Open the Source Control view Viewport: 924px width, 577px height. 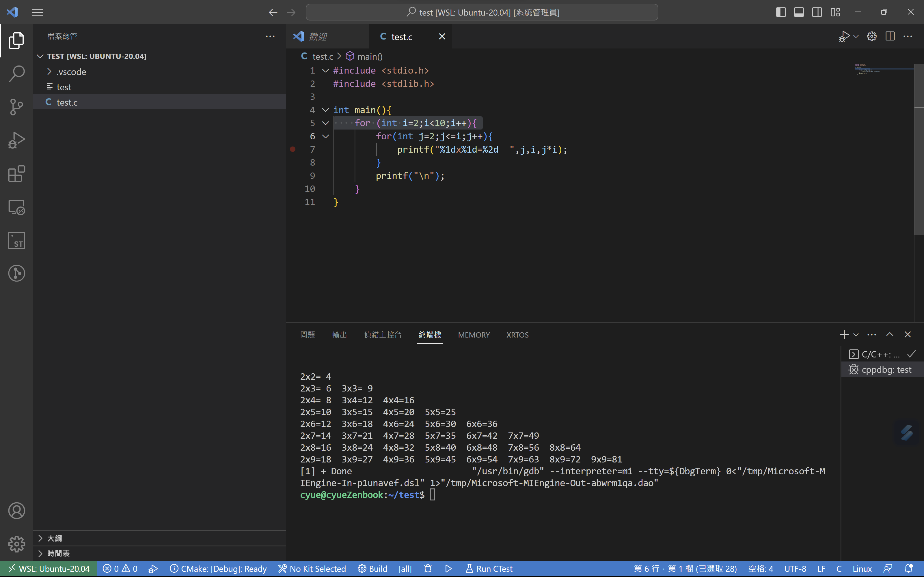pos(16,107)
